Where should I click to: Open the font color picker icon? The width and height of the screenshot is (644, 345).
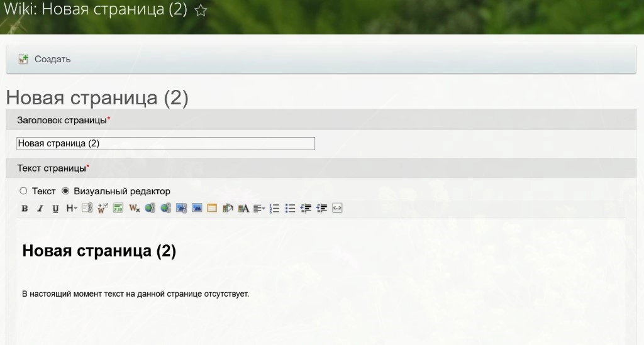pyautogui.click(x=243, y=209)
